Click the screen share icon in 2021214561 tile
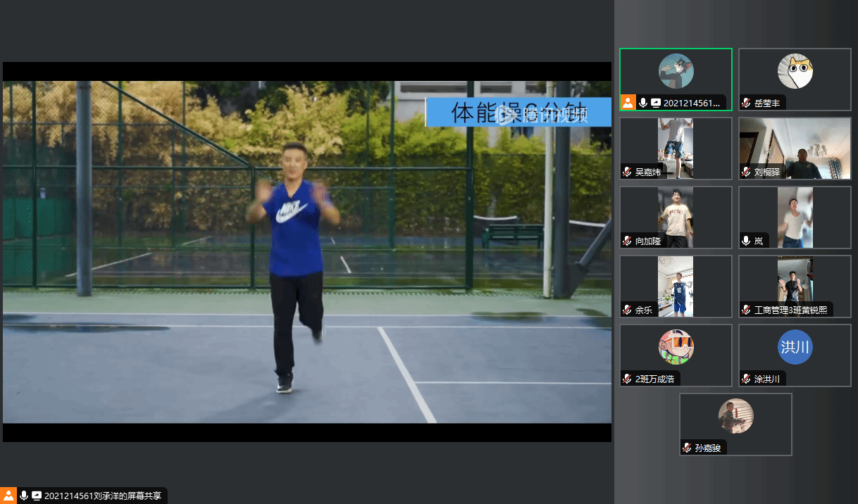Viewport: 858px width, 504px height. [656, 103]
